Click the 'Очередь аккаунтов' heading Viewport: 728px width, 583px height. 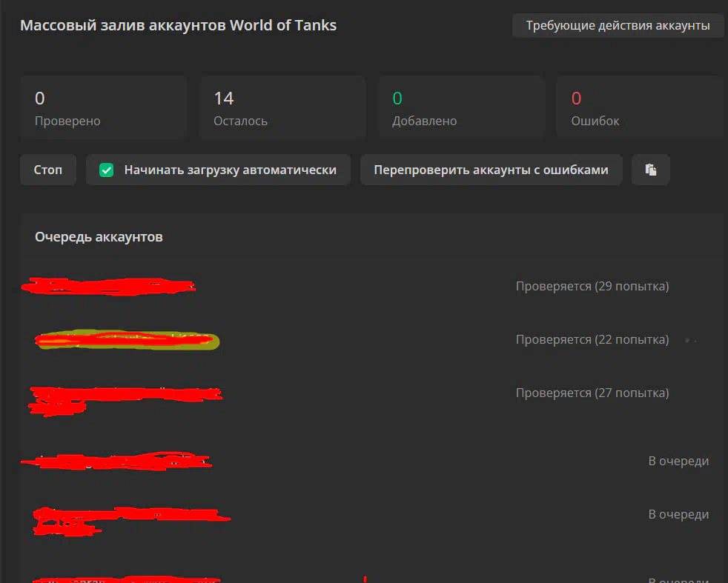point(99,237)
